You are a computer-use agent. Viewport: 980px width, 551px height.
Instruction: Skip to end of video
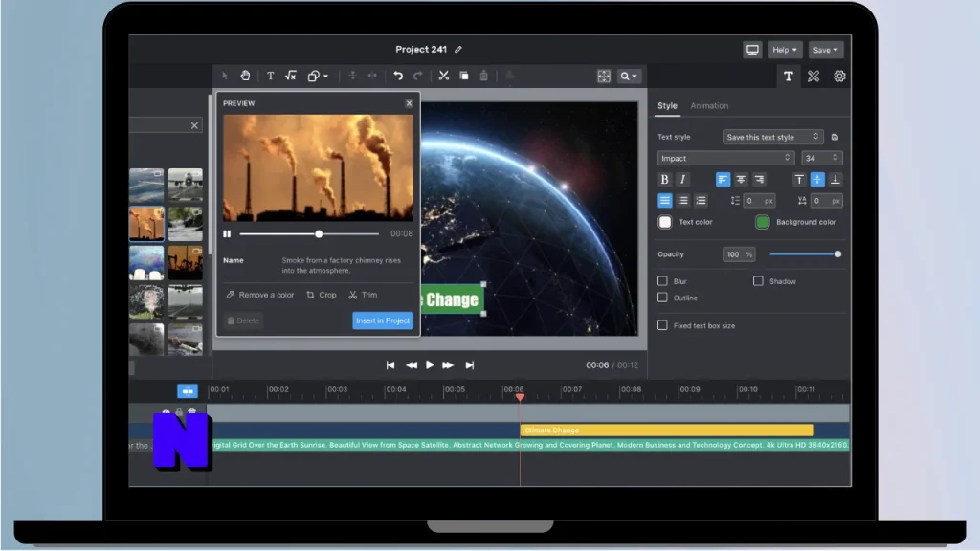click(x=470, y=364)
